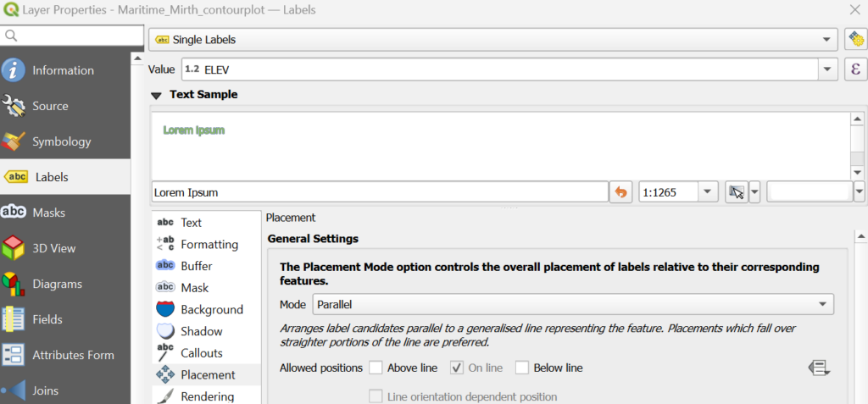
Task: Open the Attributes Form page
Action: click(x=73, y=355)
